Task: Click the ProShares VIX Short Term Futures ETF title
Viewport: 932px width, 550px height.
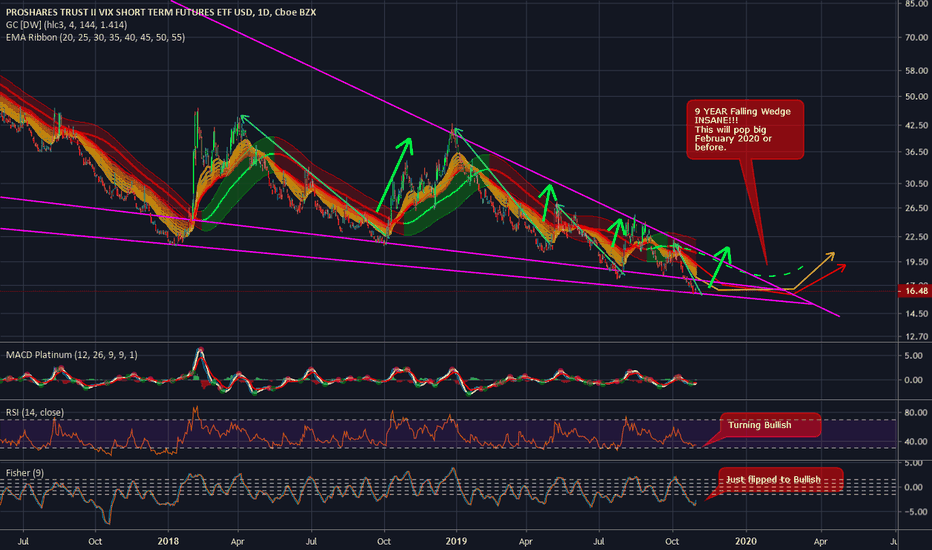Action: click(x=161, y=12)
